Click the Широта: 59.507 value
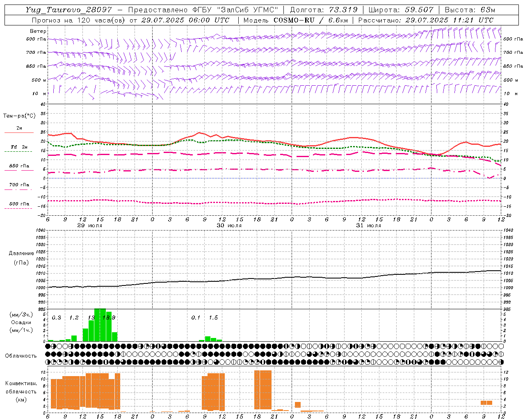This screenshot has width=525, height=420. click(x=401, y=10)
